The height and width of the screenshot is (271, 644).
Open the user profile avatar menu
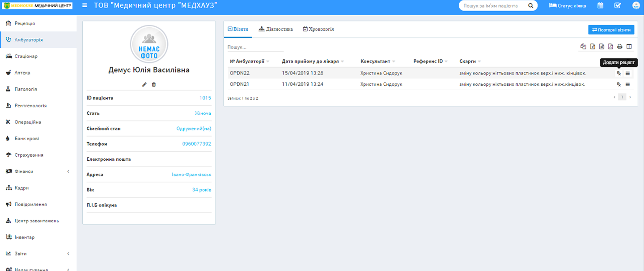tap(636, 6)
